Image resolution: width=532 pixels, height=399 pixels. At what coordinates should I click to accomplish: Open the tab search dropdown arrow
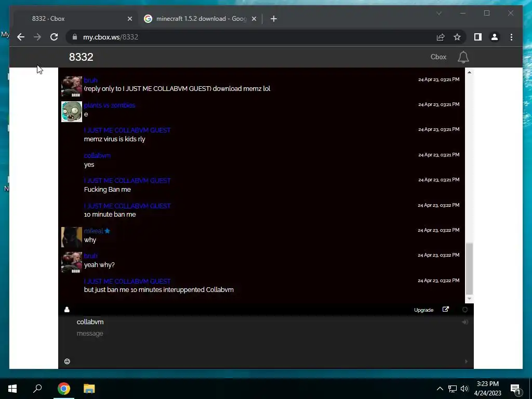click(x=438, y=13)
